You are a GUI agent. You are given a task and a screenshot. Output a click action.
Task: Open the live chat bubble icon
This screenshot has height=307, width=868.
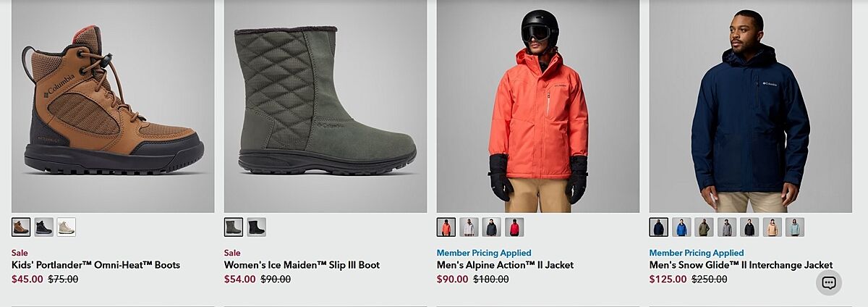coord(829,282)
